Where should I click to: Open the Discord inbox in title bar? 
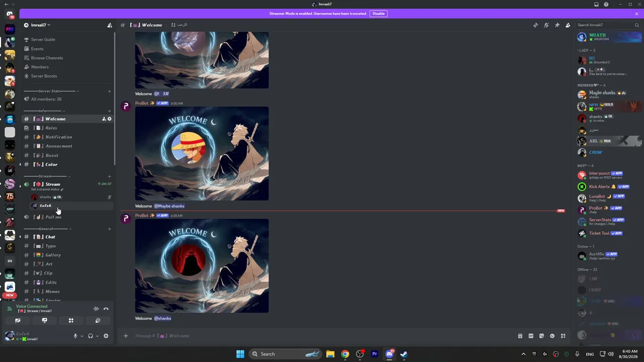click(x=596, y=5)
